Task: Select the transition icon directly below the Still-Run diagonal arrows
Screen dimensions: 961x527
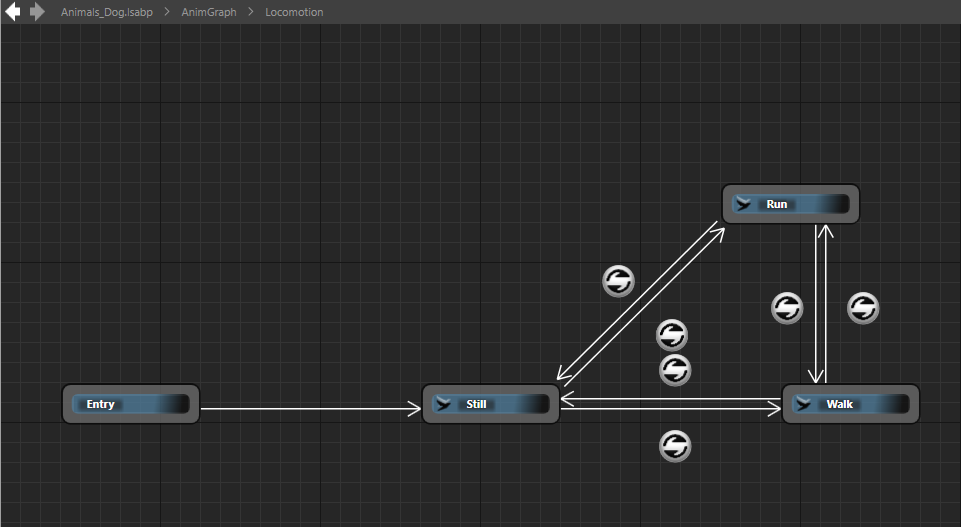Action: (672, 335)
